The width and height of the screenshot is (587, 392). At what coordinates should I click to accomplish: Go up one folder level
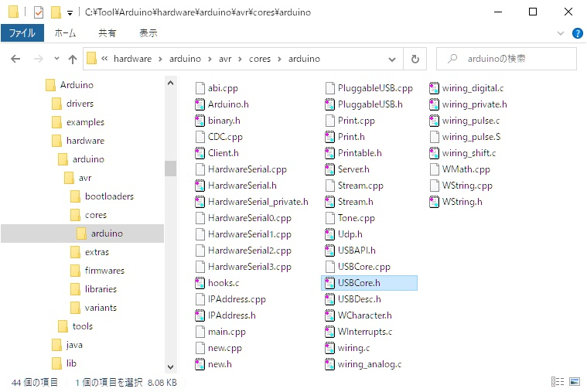[x=73, y=59]
